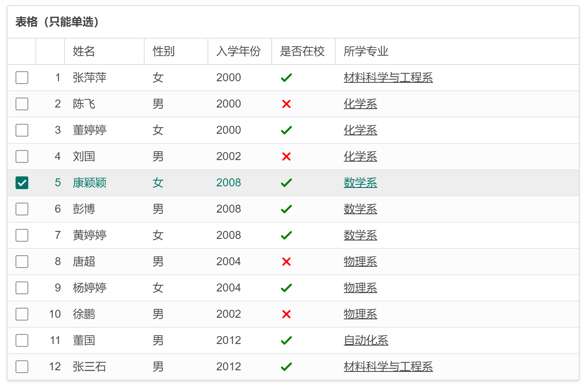Open 材料科学与工程系 link for 张萍萍

click(x=388, y=78)
